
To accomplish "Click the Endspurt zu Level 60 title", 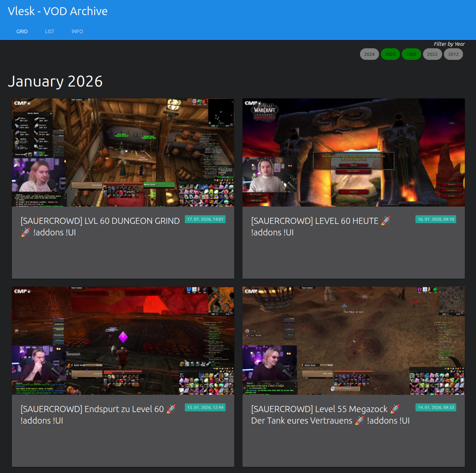I will (98, 415).
